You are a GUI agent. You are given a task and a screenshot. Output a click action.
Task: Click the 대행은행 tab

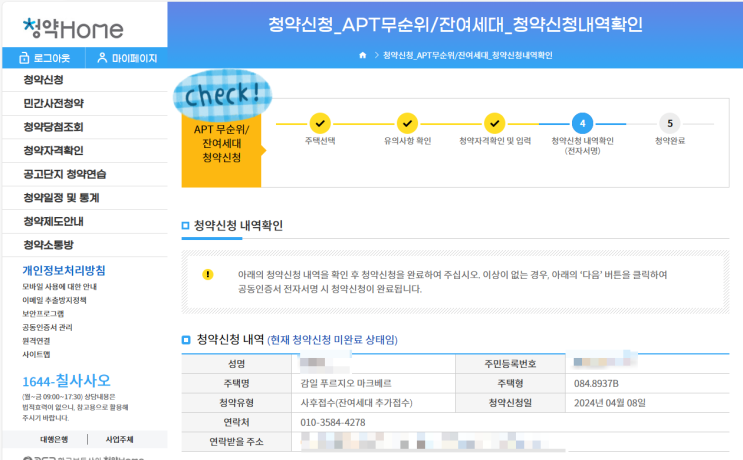click(54, 440)
